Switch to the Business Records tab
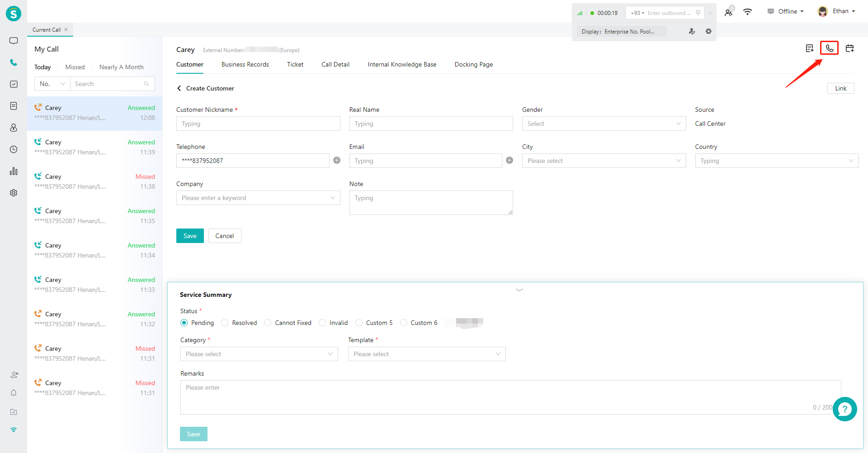This screenshot has width=868, height=453. 245,64
